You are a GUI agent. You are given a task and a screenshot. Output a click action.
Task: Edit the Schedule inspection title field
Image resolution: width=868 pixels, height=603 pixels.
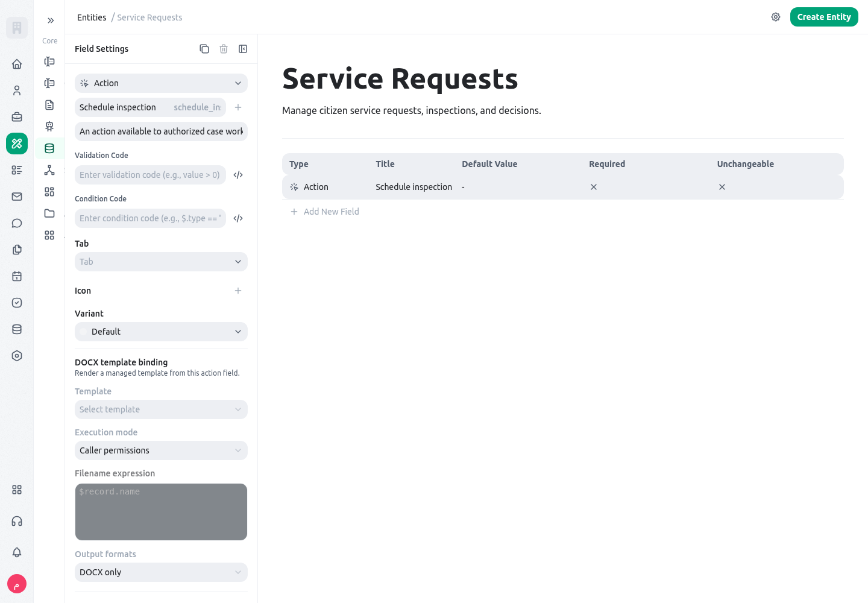122,107
